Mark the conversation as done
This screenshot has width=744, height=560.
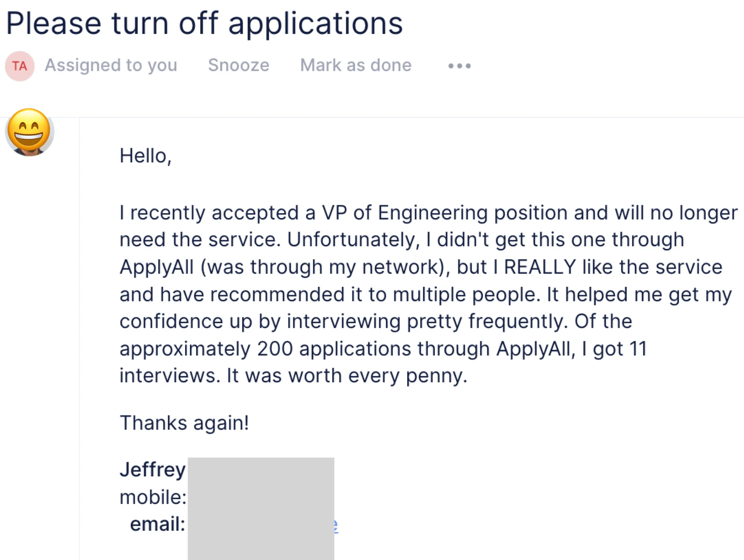pos(355,65)
